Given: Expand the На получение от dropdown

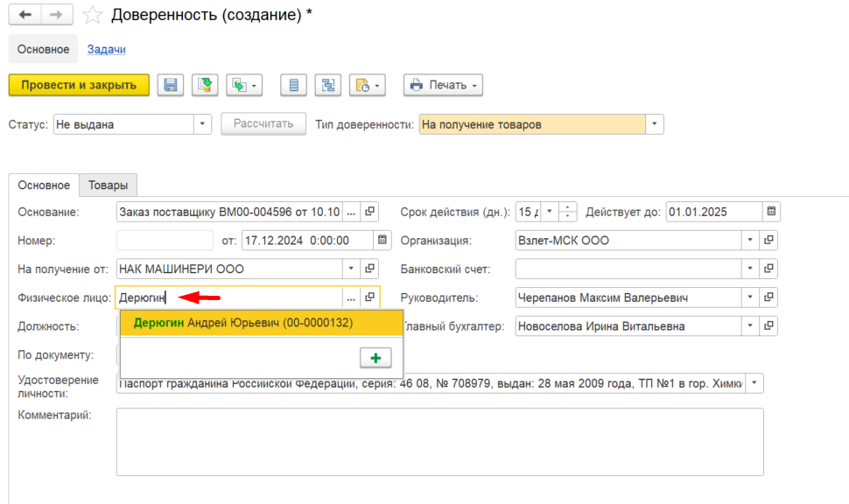Looking at the screenshot, I should (351, 269).
